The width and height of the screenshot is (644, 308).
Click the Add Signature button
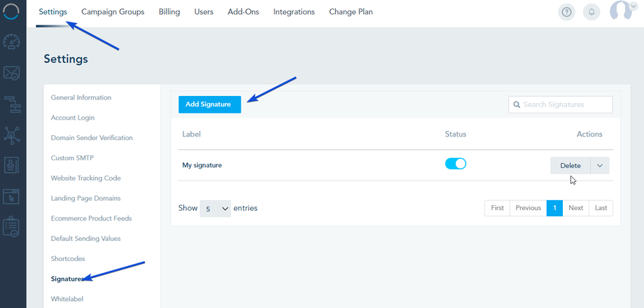click(x=209, y=104)
